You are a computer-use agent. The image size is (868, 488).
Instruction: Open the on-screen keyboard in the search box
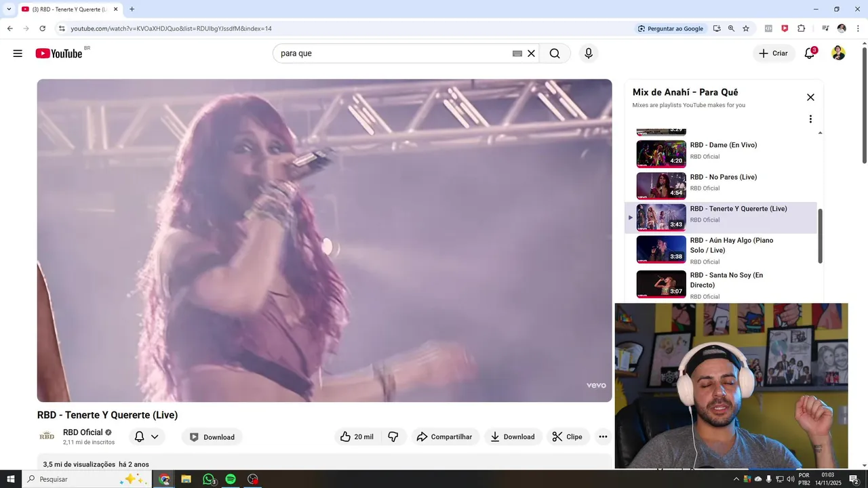coord(517,54)
